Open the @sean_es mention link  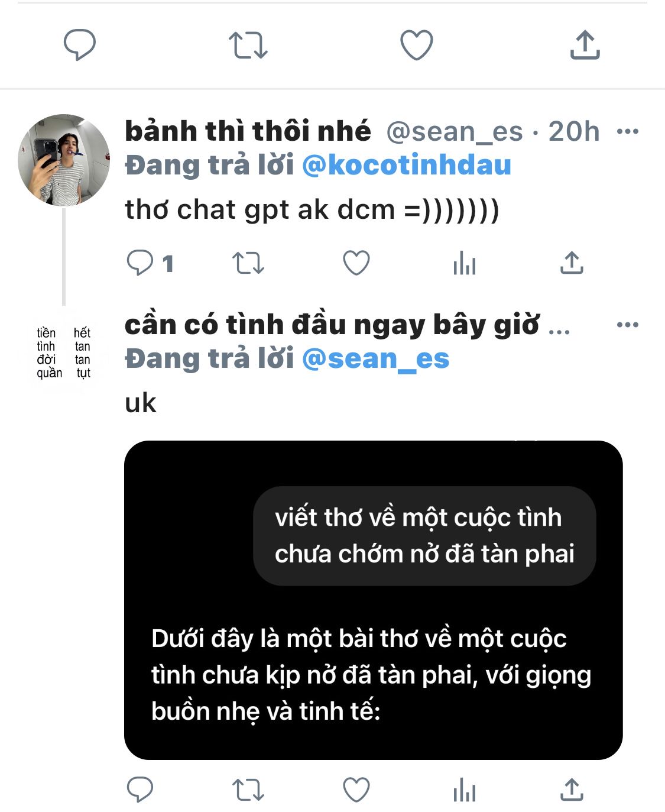click(x=376, y=358)
